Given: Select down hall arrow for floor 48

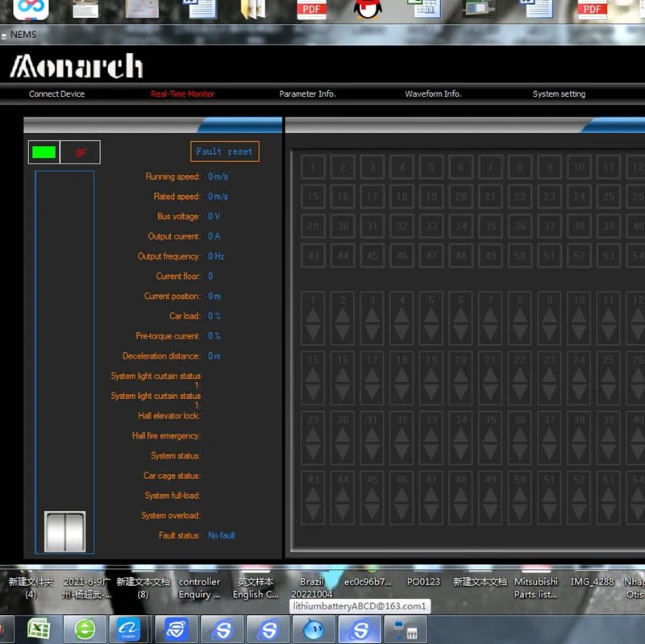Looking at the screenshot, I should [460, 511].
